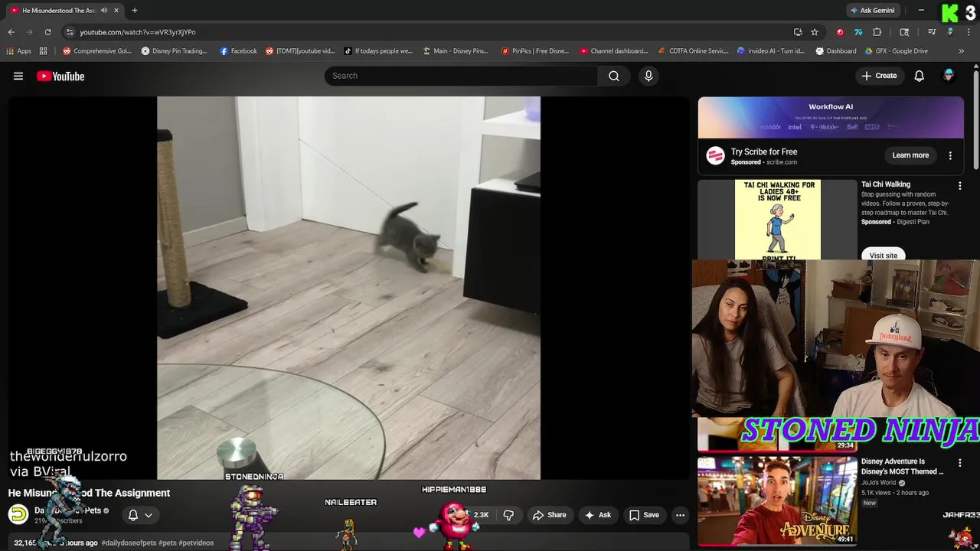Open options menu for Tai Chi Walking ad

(x=959, y=186)
